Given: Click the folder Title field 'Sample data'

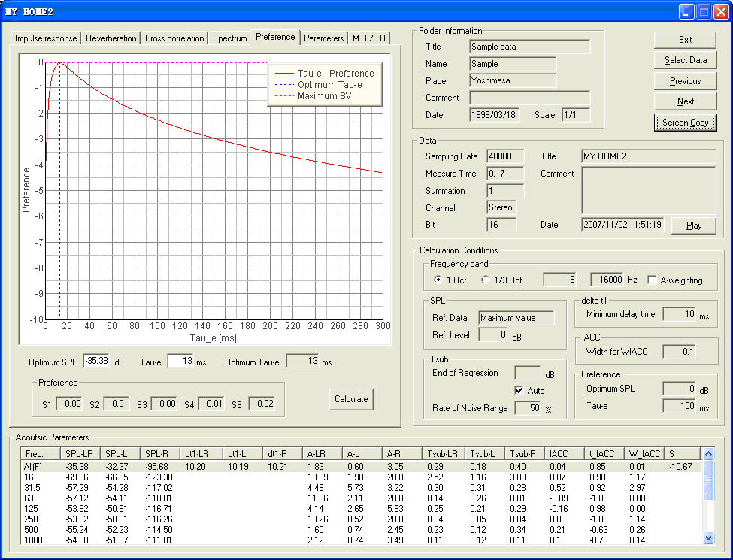Looking at the screenshot, I should 530,47.
